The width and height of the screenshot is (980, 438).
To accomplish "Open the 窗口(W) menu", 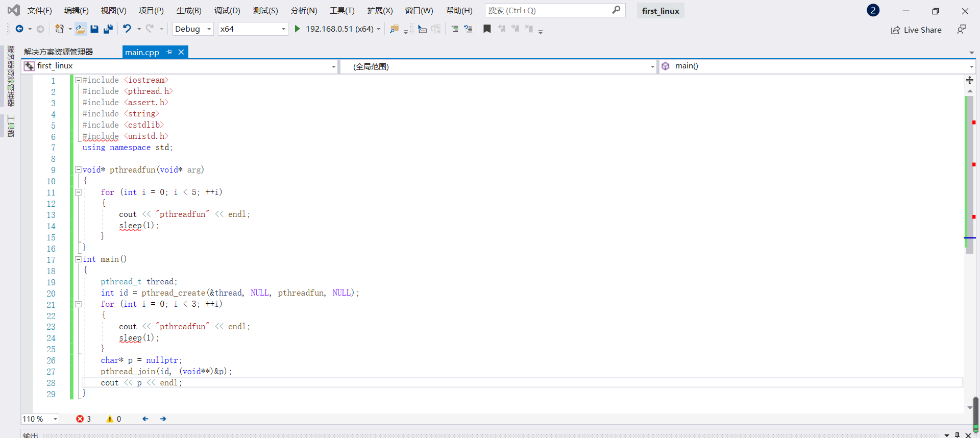I will pos(419,10).
